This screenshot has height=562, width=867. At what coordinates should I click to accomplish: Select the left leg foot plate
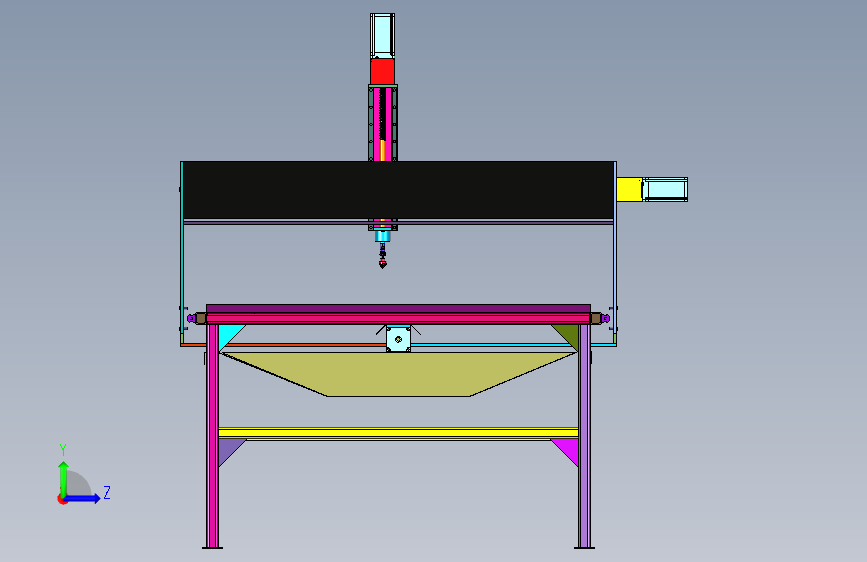coord(212,548)
